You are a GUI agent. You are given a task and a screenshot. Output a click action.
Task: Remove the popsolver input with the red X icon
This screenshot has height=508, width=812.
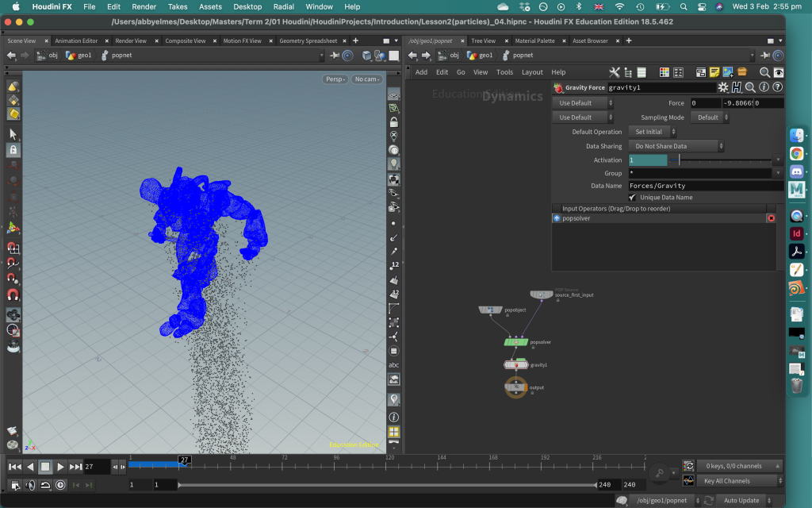(771, 217)
